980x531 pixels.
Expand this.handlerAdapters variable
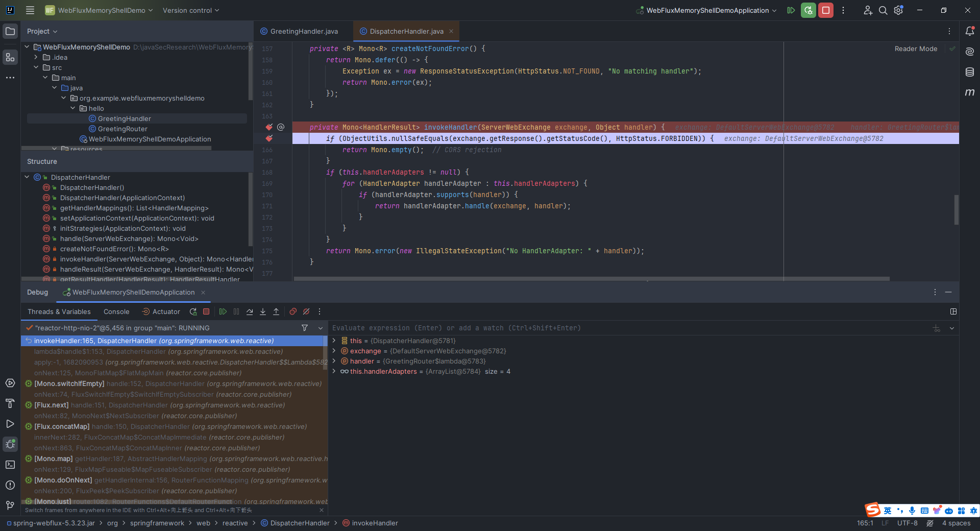[x=334, y=371]
